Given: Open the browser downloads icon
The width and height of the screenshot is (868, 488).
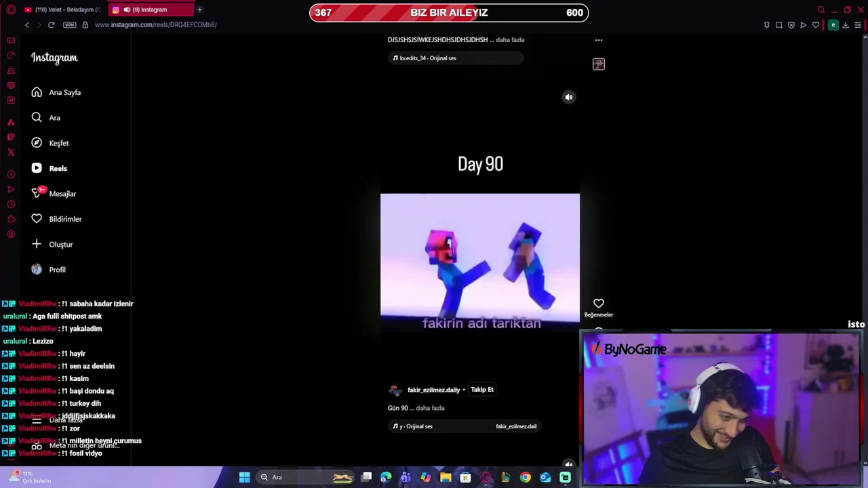Looking at the screenshot, I should coord(846,25).
